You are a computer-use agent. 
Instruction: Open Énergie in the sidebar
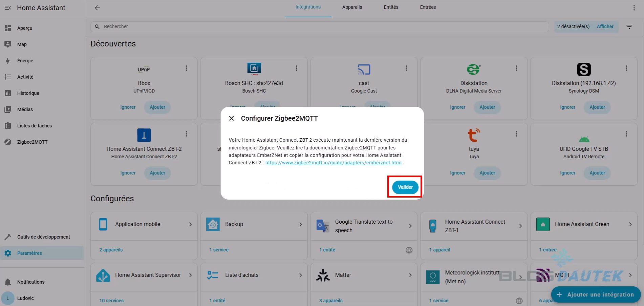click(25, 61)
